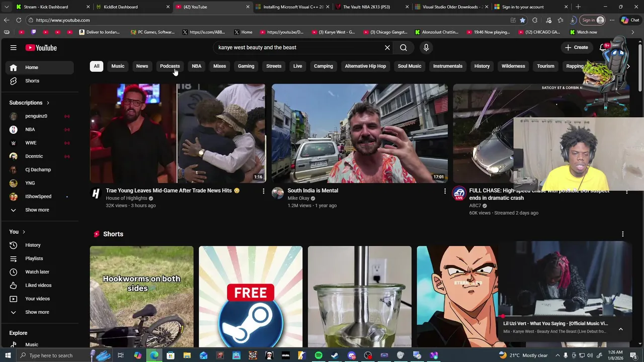644x362 pixels.
Task: Click the YouTube logo
Action: click(x=41, y=48)
